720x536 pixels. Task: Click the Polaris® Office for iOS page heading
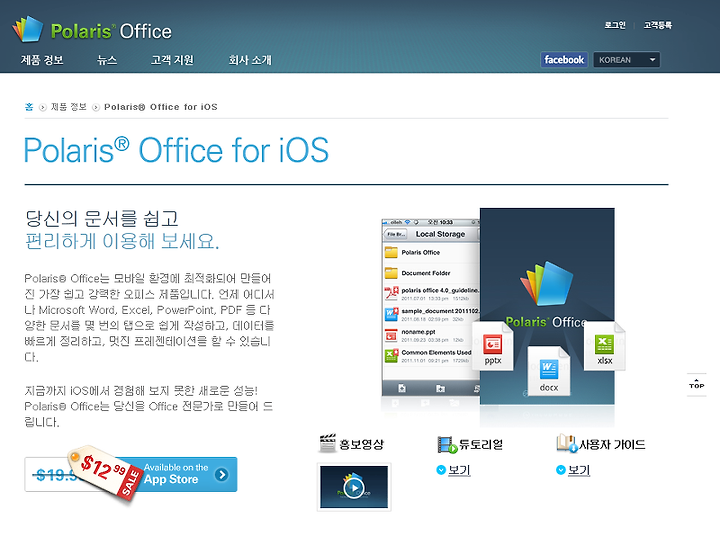(x=176, y=150)
